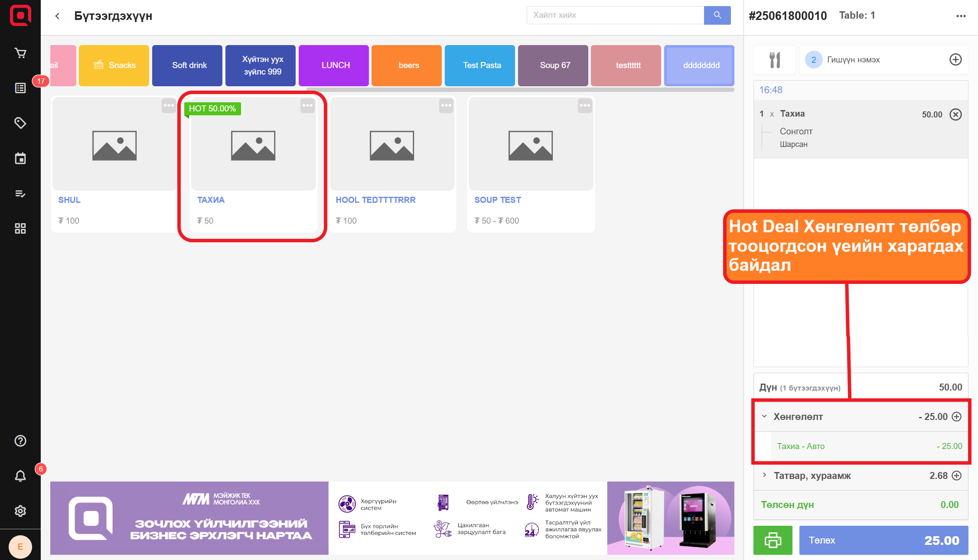
Task: Click the price tag sidebar icon
Action: 20,123
